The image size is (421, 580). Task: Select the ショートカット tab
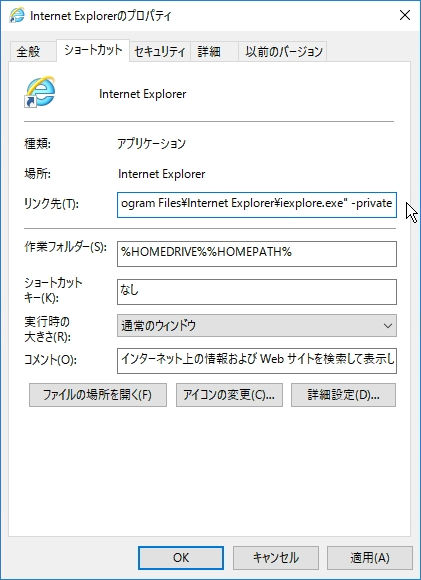93,50
